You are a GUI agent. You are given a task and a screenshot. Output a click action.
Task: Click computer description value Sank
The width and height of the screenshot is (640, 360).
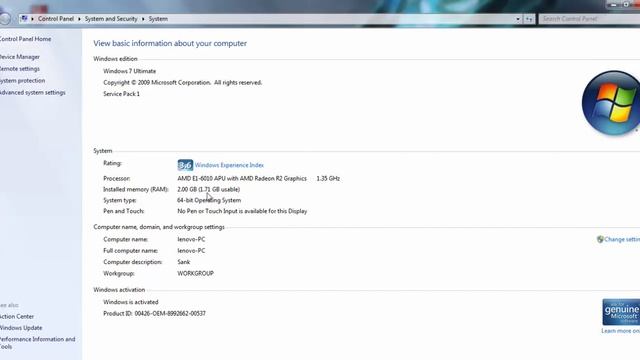pos(184,262)
